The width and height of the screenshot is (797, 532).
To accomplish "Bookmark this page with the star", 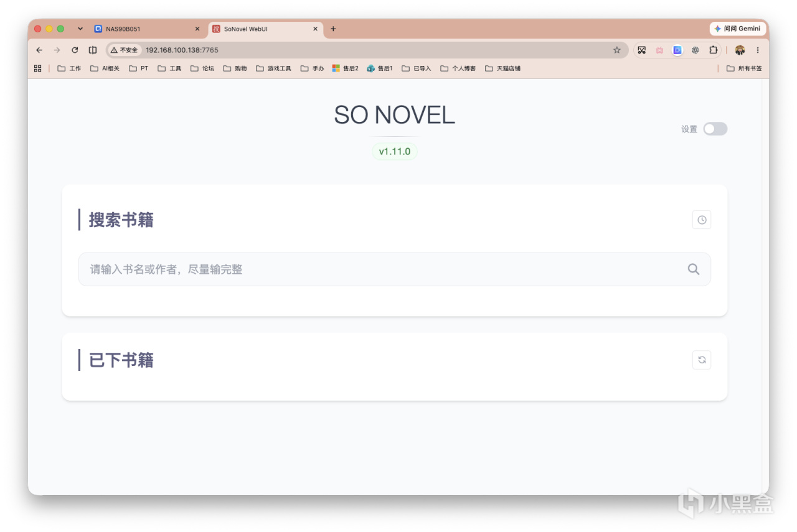I will pos(617,50).
